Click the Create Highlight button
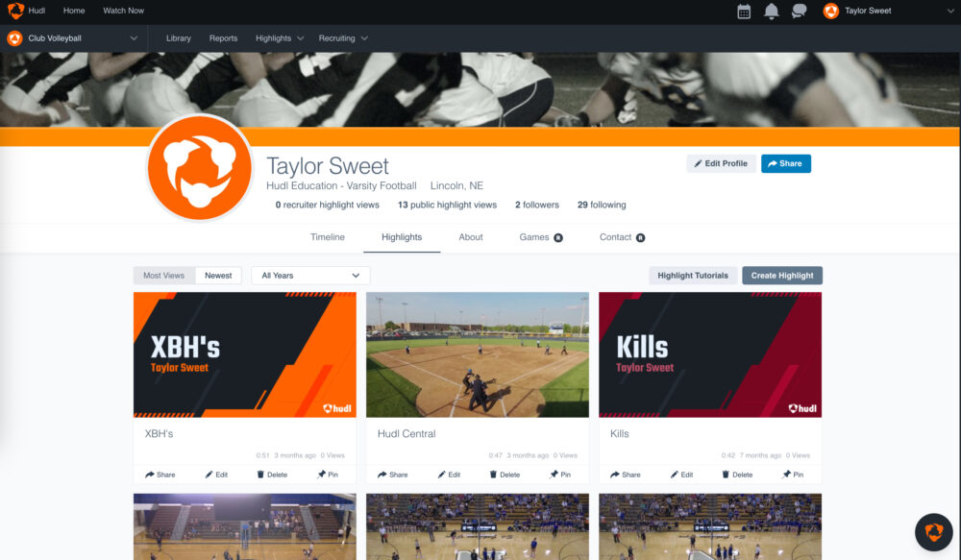 [781, 276]
